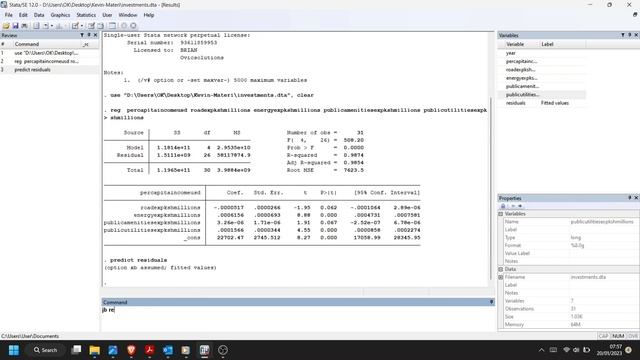640x360 pixels.
Task: Close the Variables panel
Action: click(x=636, y=35)
